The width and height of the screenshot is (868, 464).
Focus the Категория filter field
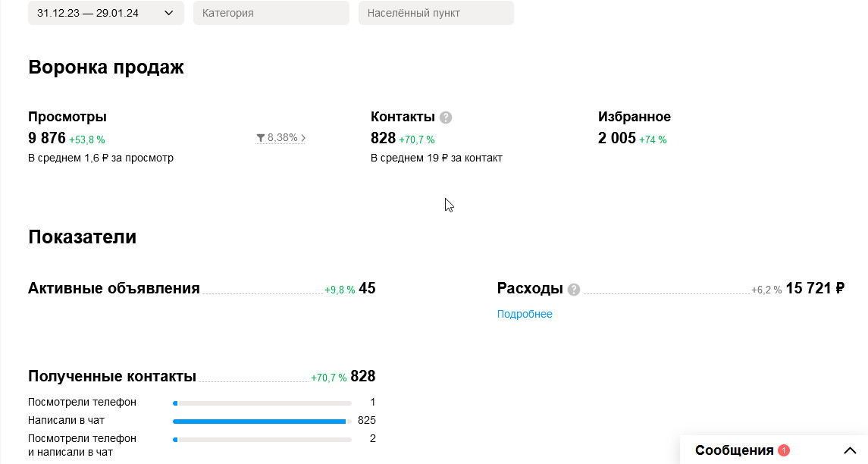tap(271, 13)
